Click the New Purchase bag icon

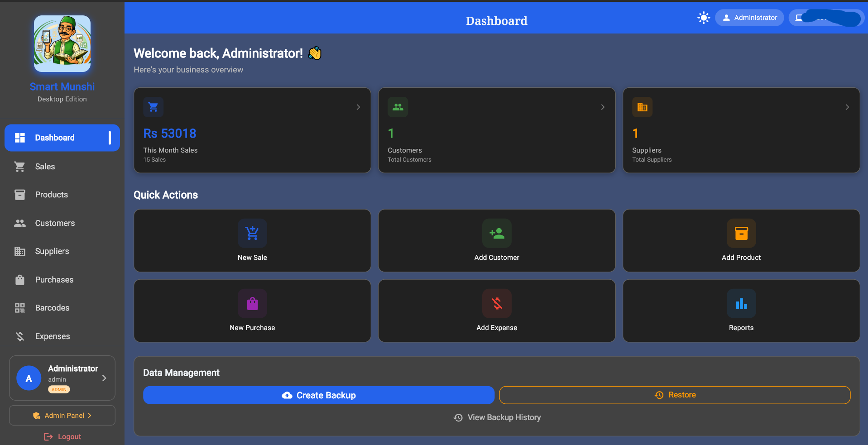pyautogui.click(x=252, y=303)
